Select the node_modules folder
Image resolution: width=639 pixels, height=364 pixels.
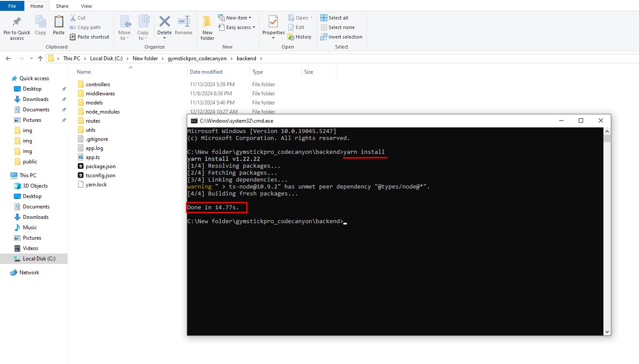tap(102, 112)
